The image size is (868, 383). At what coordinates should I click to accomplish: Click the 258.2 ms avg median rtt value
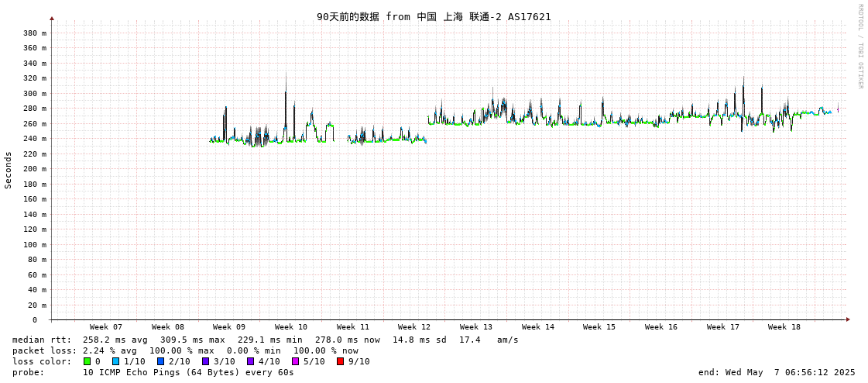pyautogui.click(x=115, y=340)
